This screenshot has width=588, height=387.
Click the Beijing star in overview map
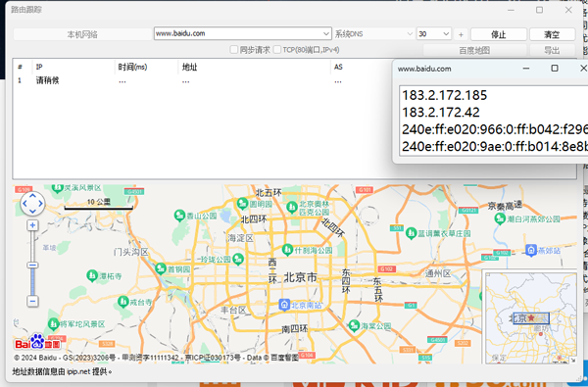click(x=531, y=318)
